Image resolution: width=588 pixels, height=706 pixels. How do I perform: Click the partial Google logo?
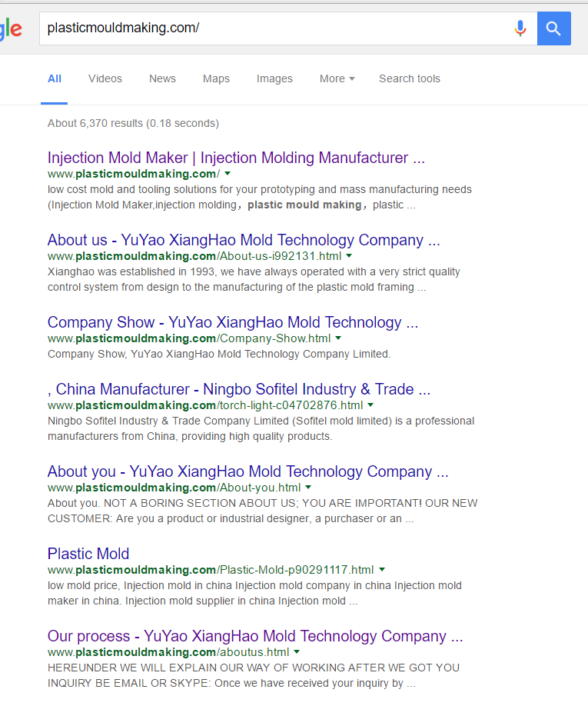[x=11, y=28]
